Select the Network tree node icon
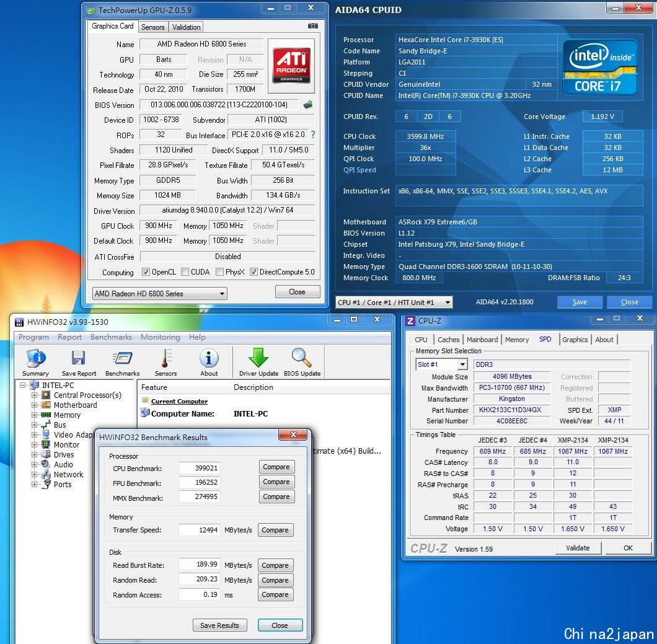 coord(46,474)
